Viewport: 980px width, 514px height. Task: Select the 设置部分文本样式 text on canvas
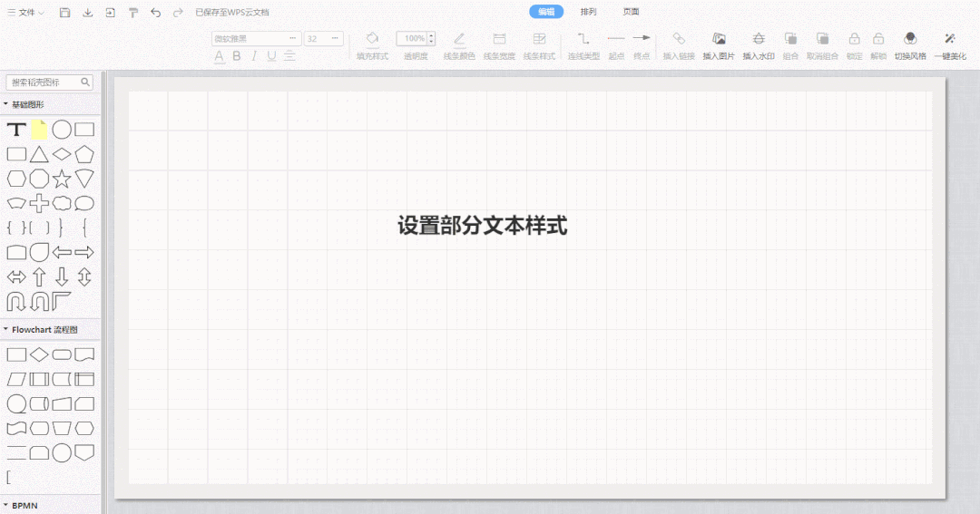(x=482, y=226)
